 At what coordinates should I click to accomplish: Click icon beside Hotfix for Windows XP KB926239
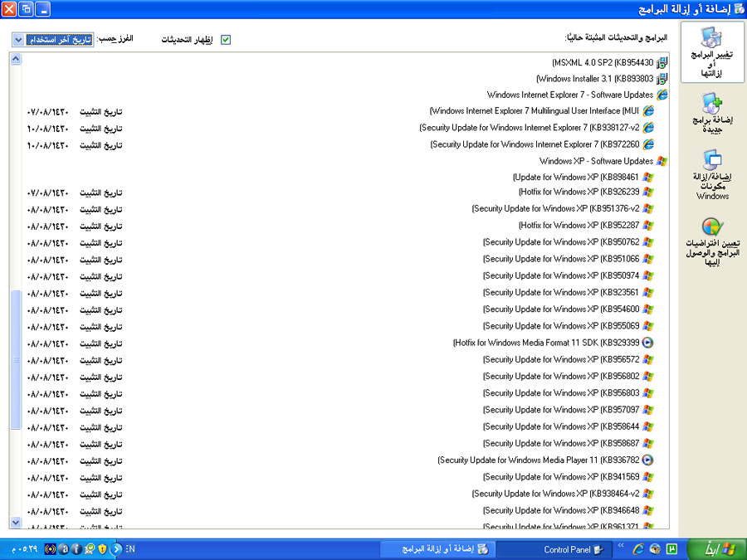click(x=648, y=192)
